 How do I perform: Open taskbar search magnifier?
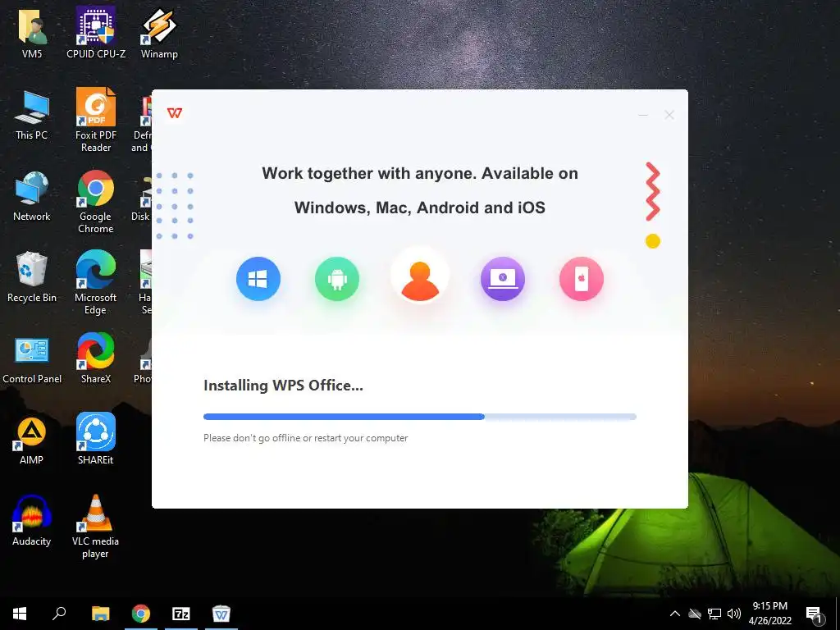click(59, 614)
